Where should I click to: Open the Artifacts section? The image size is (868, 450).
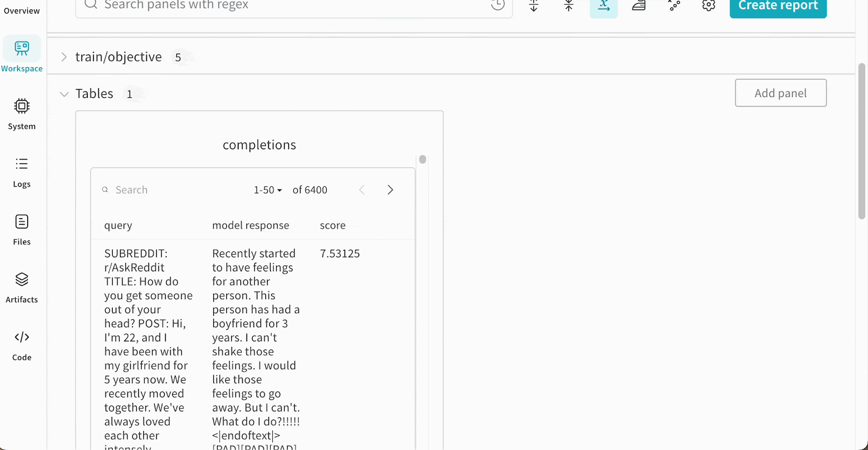(22, 287)
